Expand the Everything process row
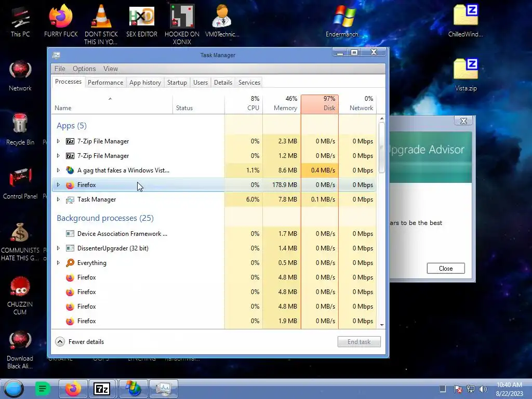532x399 pixels. [x=58, y=263]
